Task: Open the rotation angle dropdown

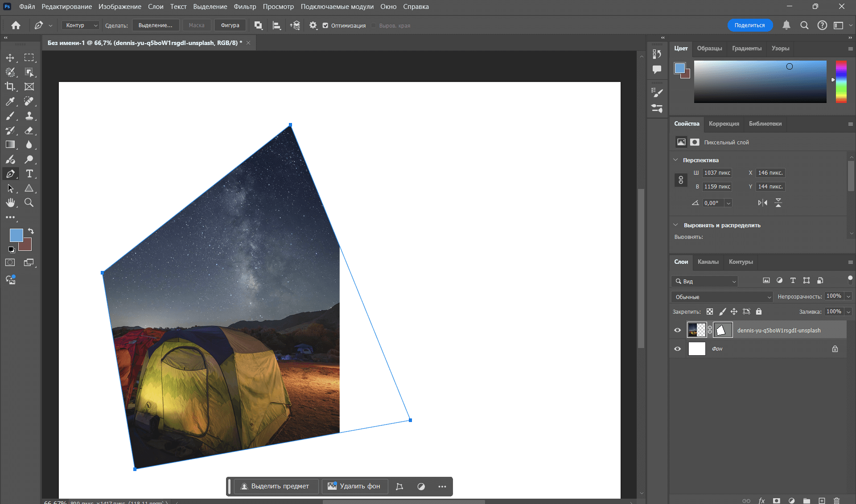Action: tap(728, 203)
